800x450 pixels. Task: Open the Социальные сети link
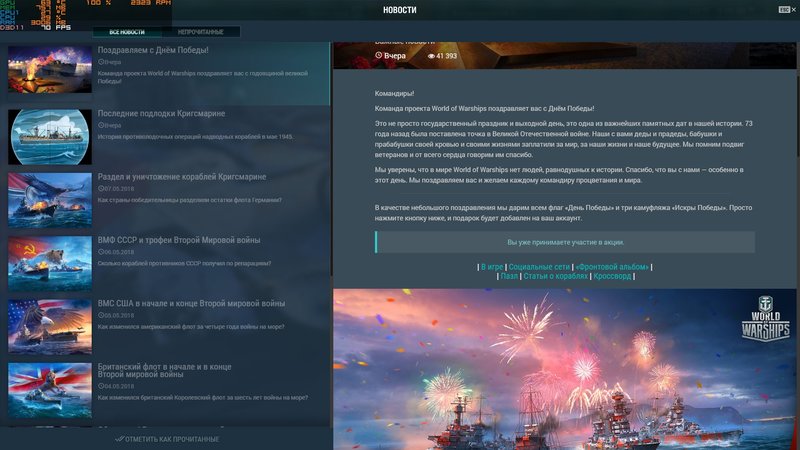click(x=539, y=267)
